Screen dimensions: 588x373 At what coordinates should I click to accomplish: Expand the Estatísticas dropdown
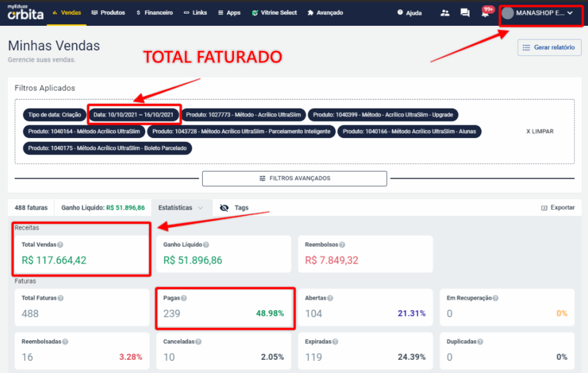coord(181,208)
